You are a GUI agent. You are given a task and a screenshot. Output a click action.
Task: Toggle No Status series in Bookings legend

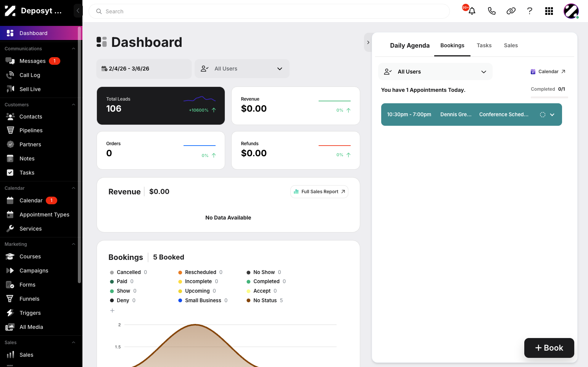tap(264, 300)
